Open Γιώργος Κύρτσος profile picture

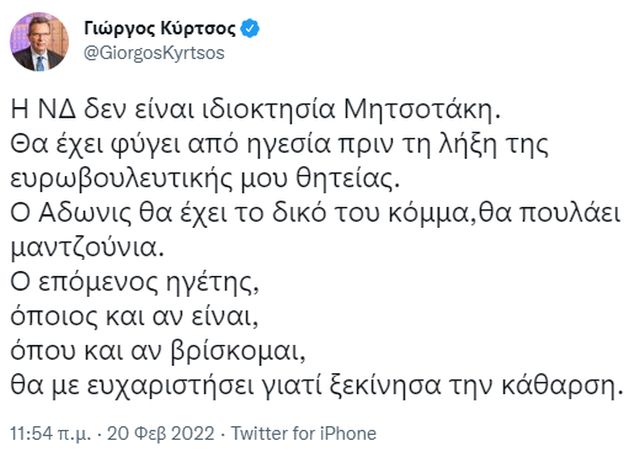37,41
